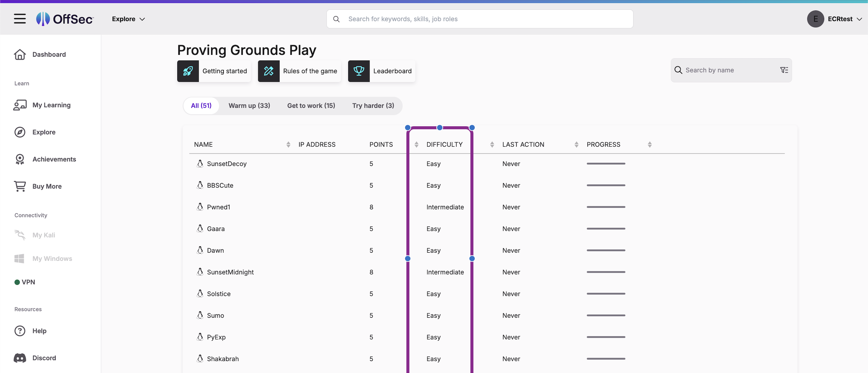Click the Dashboard home icon
The image size is (868, 373).
click(20, 55)
